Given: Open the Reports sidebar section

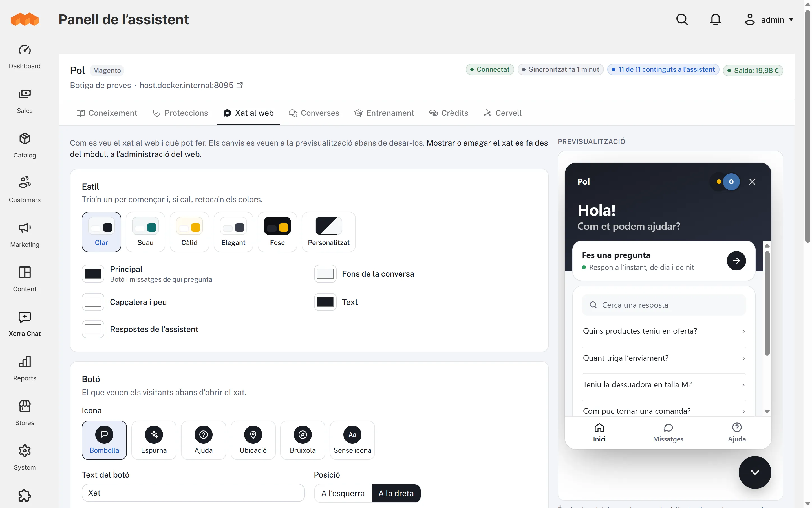Looking at the screenshot, I should pyautogui.click(x=25, y=368).
